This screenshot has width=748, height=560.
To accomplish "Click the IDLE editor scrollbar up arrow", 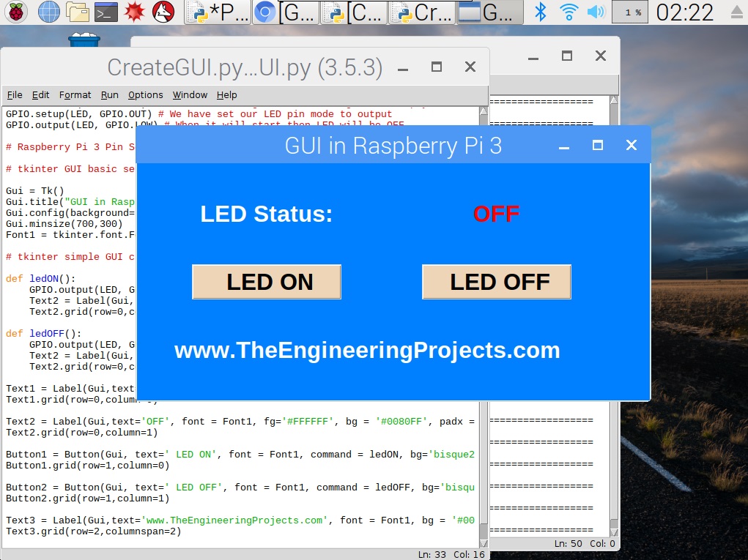I will (484, 111).
